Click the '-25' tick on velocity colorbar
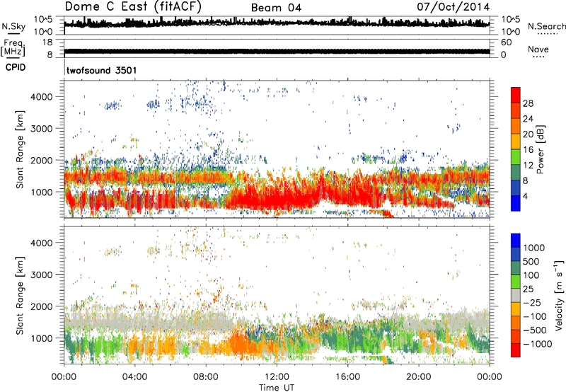The image size is (566, 392). coord(532,303)
